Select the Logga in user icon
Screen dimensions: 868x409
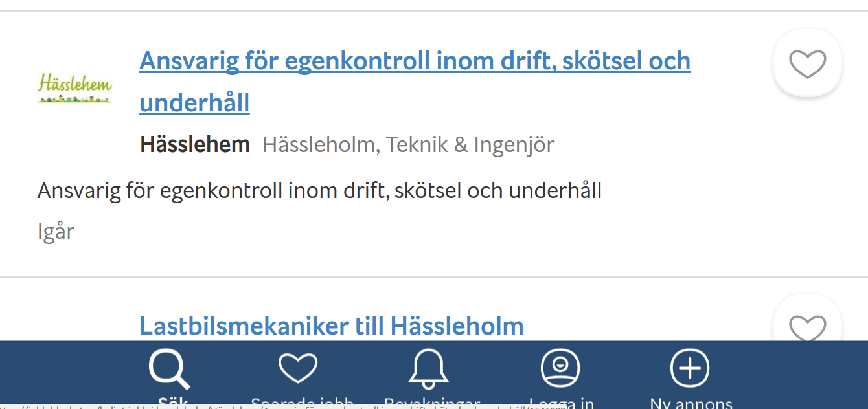[560, 368]
